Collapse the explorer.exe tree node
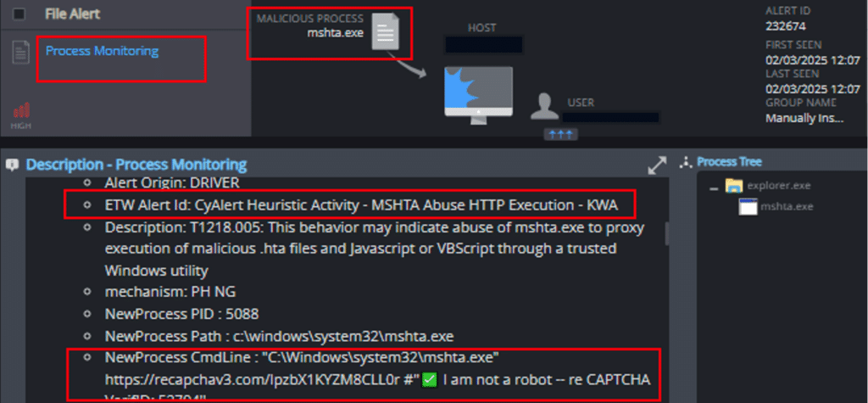The image size is (868, 403). 714,188
